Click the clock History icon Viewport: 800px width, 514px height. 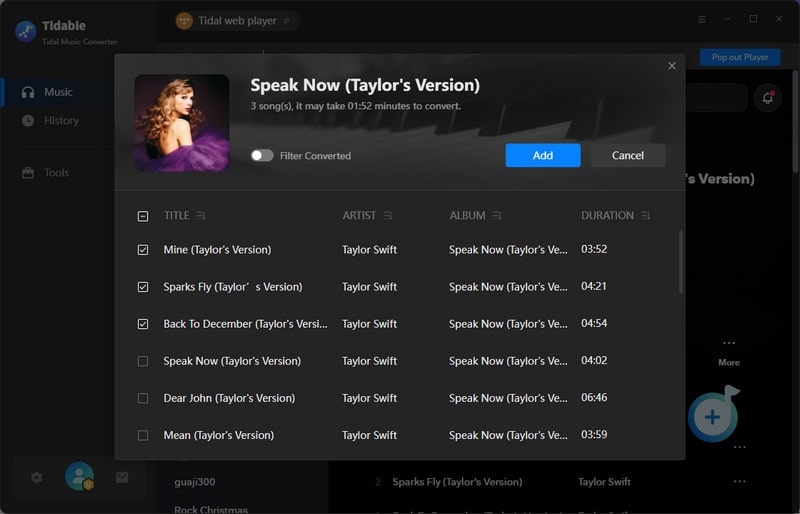(28, 120)
